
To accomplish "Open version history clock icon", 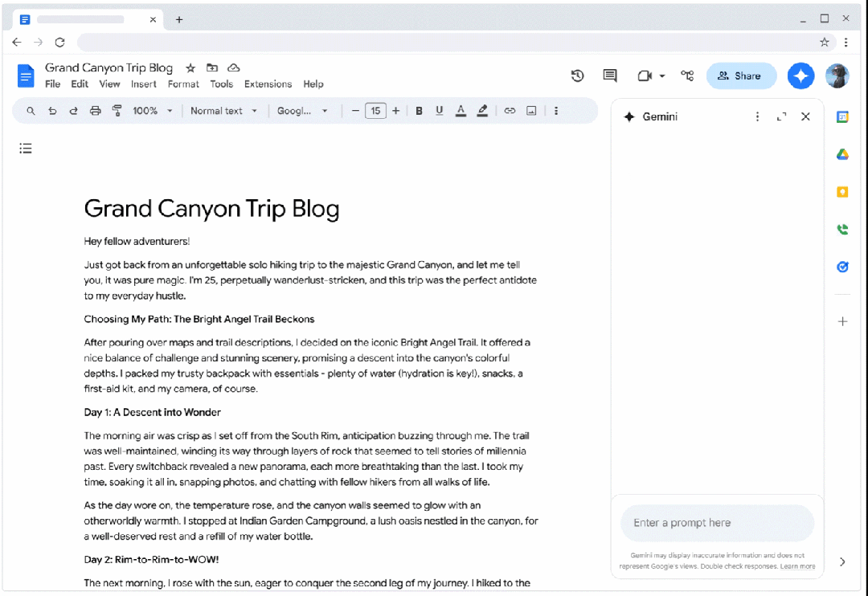I will [577, 76].
